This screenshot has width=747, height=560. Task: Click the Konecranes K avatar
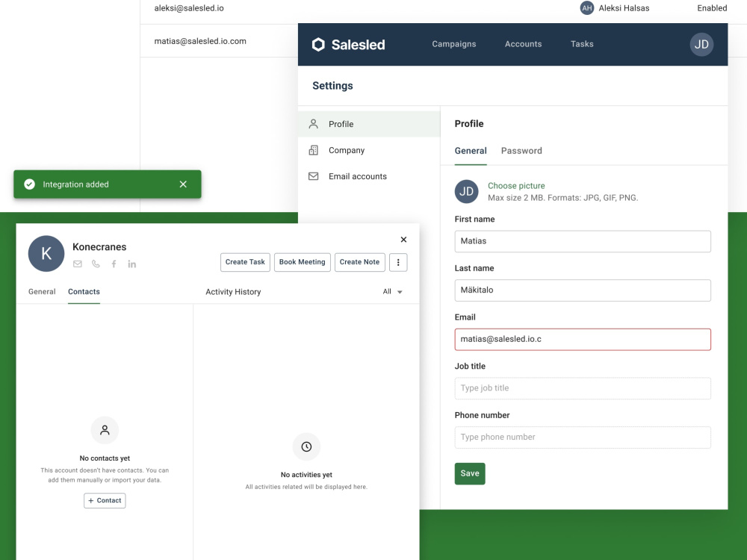46,253
